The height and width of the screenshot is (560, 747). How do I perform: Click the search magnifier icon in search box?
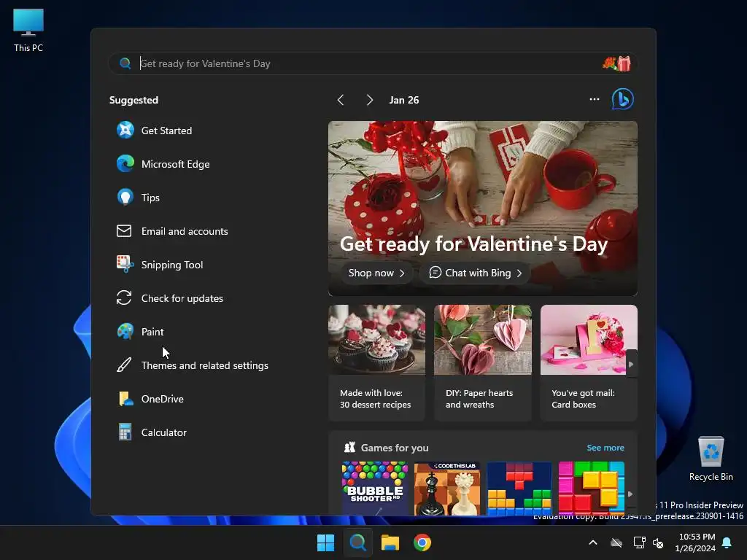125,63
